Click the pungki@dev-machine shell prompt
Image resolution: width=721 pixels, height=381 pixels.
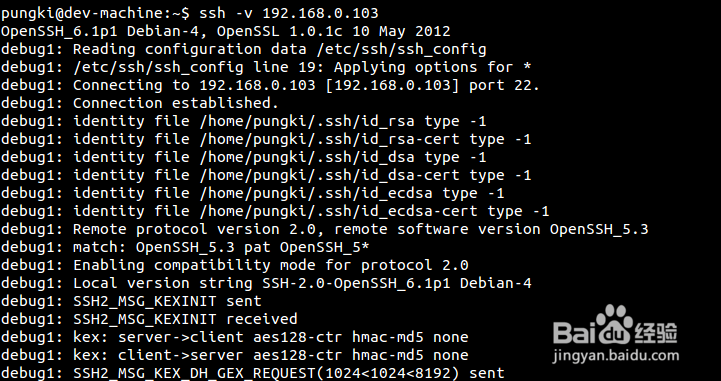point(95,13)
